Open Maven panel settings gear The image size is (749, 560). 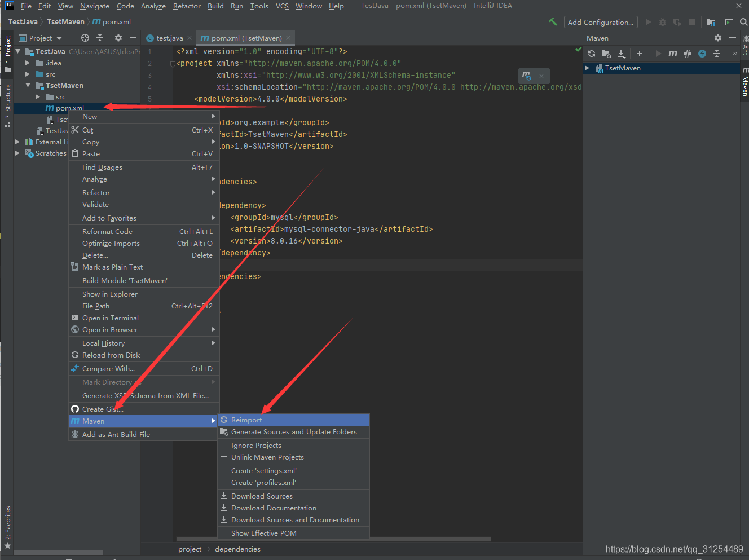(717, 38)
